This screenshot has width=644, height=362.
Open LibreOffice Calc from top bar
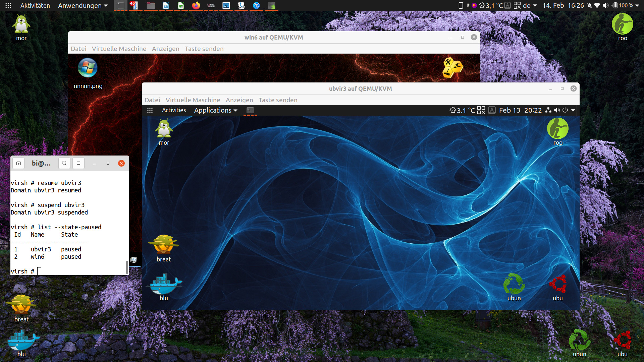point(181,5)
